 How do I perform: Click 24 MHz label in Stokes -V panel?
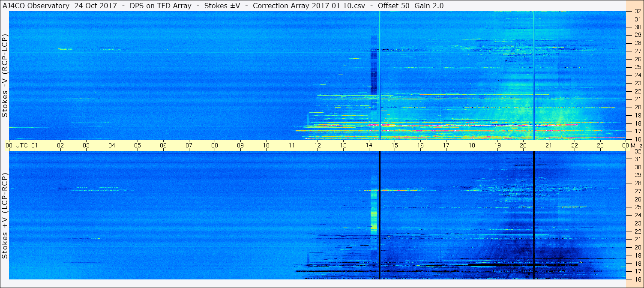pyautogui.click(x=638, y=75)
